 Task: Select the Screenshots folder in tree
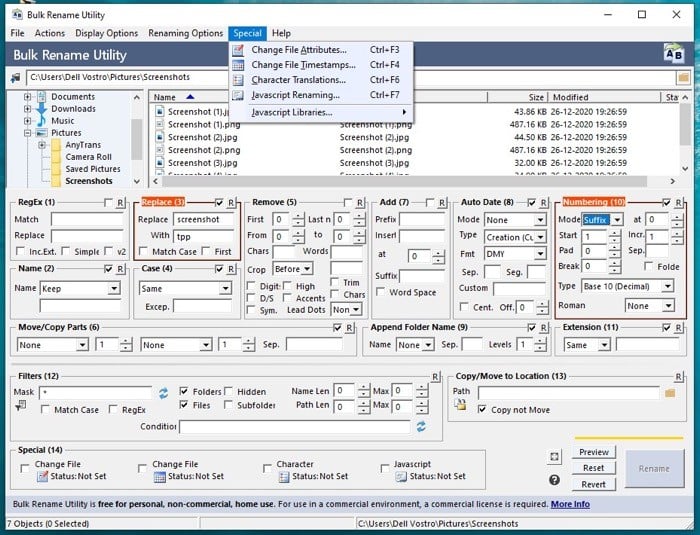coord(88,181)
